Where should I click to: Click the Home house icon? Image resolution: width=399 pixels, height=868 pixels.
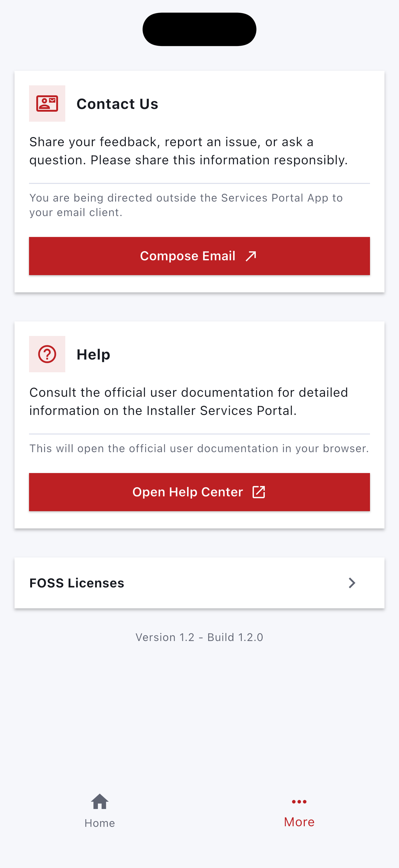coord(99,802)
